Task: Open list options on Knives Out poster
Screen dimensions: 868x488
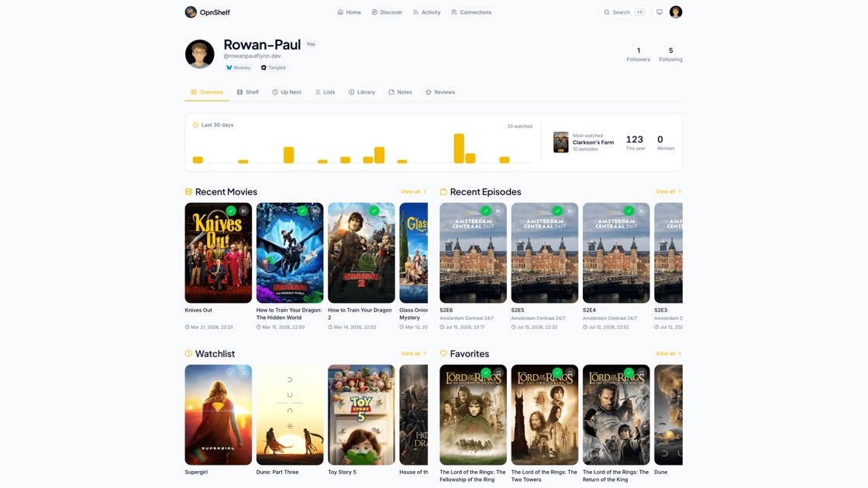Action: 243,211
